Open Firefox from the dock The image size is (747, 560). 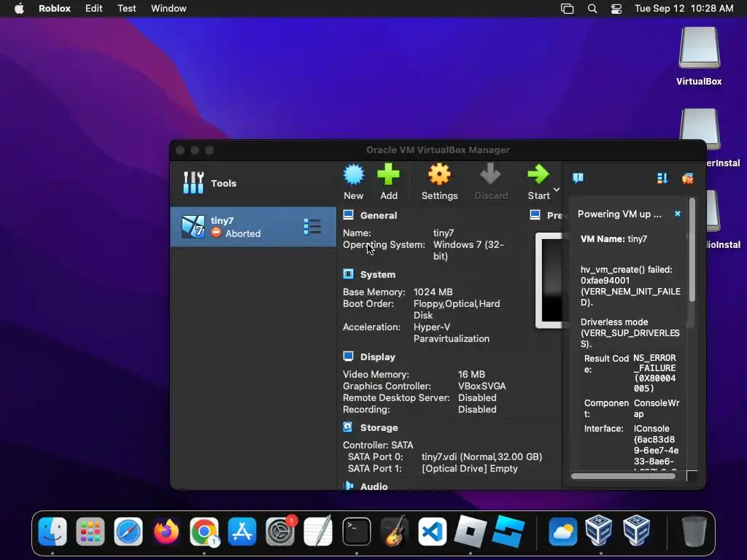pos(166,531)
